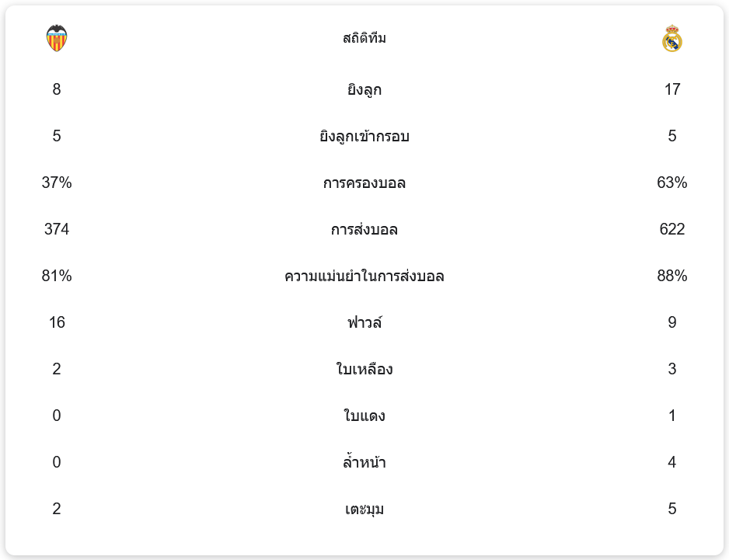Image resolution: width=729 pixels, height=560 pixels.
Task: Click Valencia's 16 fouls value
Action: [x=57, y=322]
